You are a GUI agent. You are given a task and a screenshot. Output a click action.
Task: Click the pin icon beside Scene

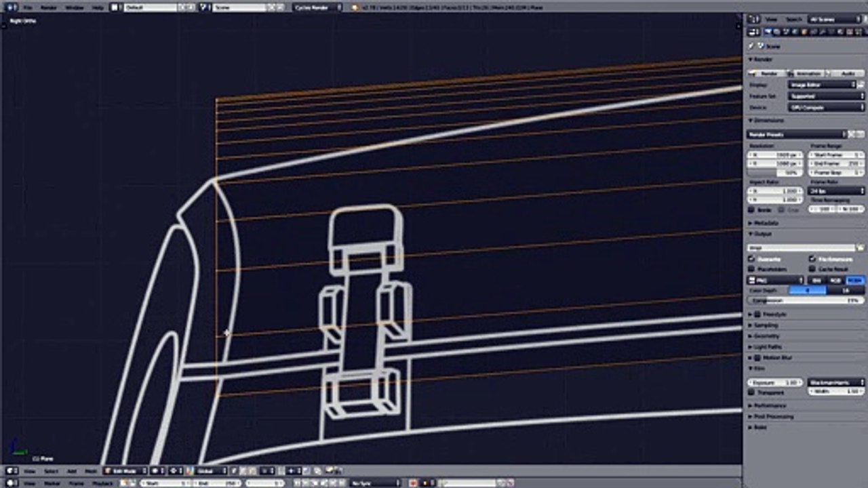[751, 46]
